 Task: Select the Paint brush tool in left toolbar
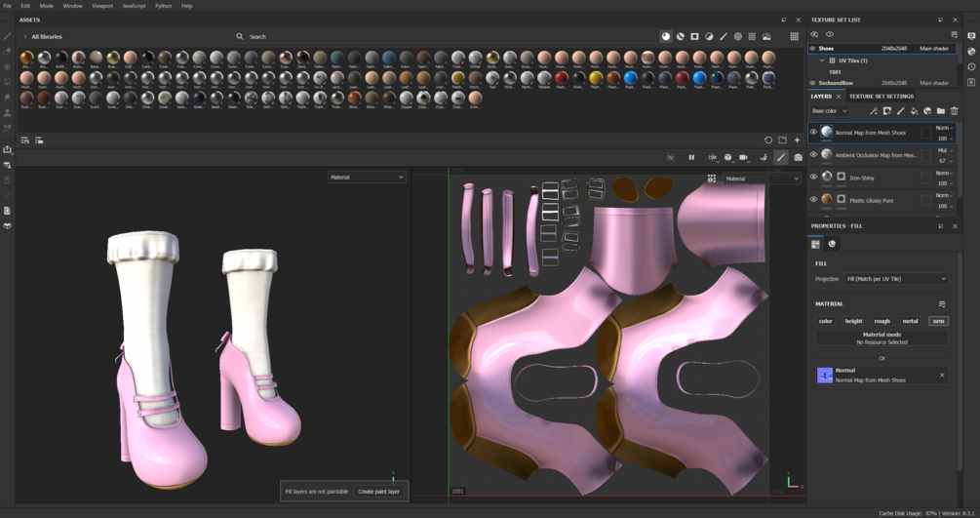click(8, 36)
